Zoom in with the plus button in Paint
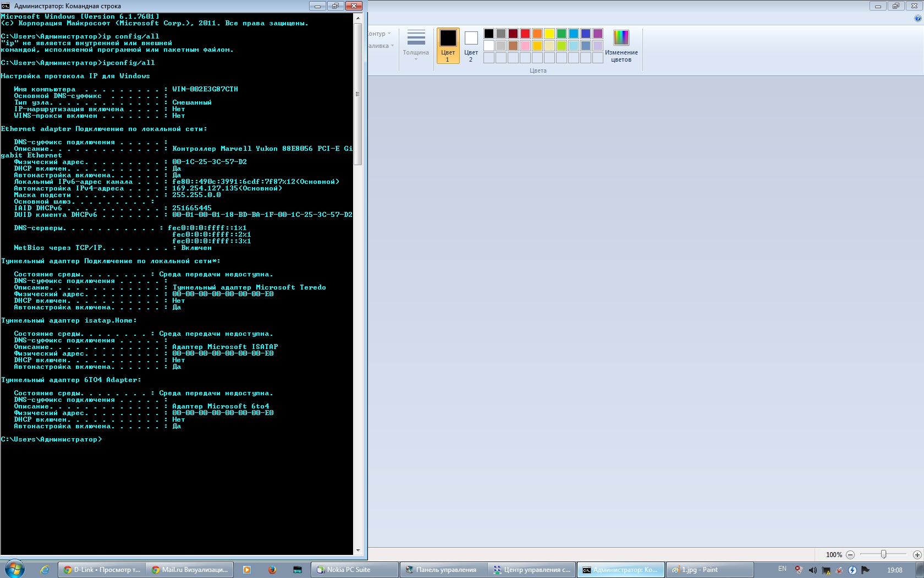Image resolution: width=924 pixels, height=578 pixels. point(917,555)
